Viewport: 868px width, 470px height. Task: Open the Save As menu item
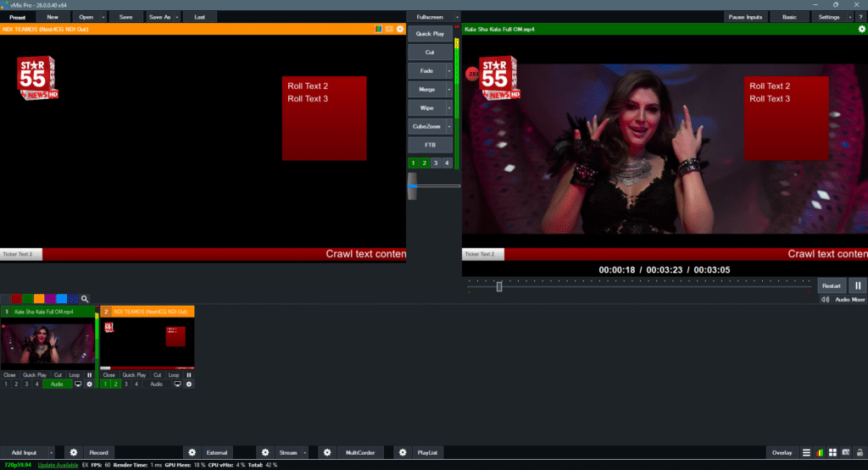[159, 17]
